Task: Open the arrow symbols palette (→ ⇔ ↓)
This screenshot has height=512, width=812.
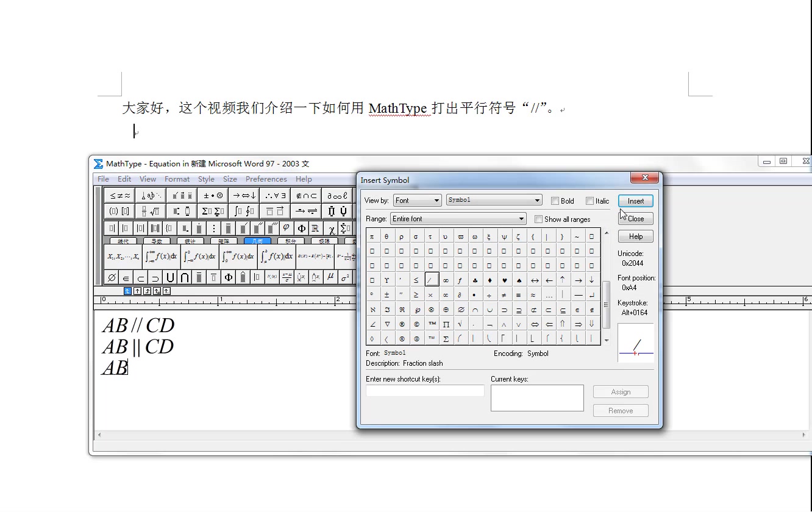Action: point(244,196)
